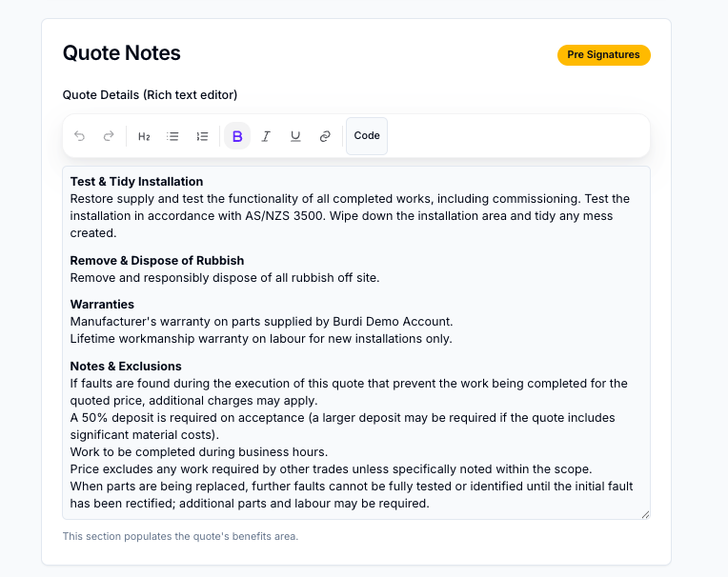Toggle underline formatting
This screenshot has width=728, height=577.
tap(295, 136)
